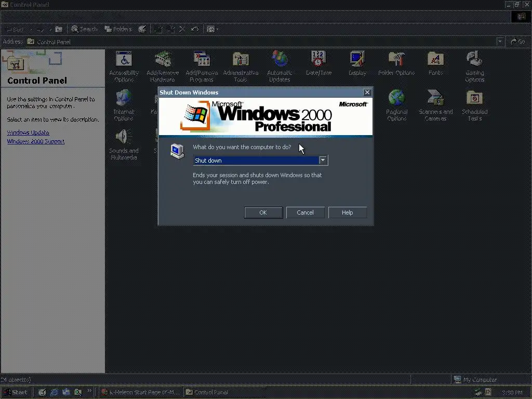Expand quick launch overflow chevron

pos(89,391)
